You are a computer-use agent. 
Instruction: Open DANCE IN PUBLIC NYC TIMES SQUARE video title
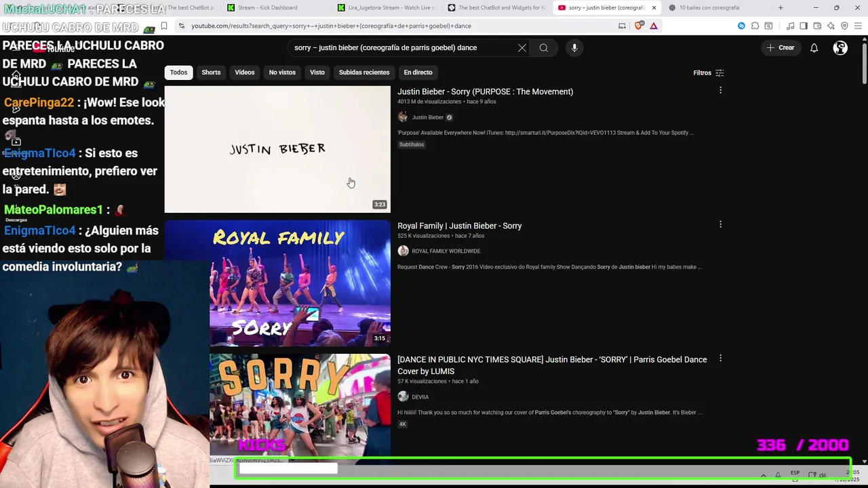552,365
